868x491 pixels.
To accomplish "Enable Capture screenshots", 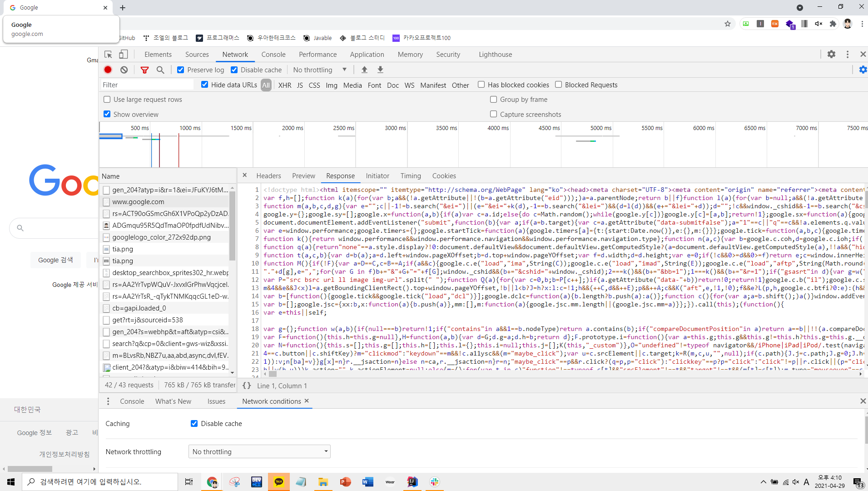I will (x=493, y=114).
